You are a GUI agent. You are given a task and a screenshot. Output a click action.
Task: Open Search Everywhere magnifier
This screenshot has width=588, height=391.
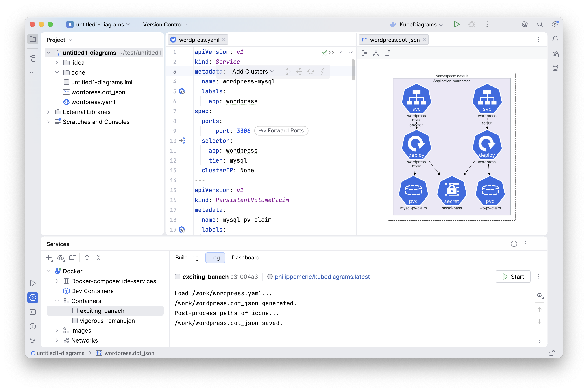click(540, 24)
